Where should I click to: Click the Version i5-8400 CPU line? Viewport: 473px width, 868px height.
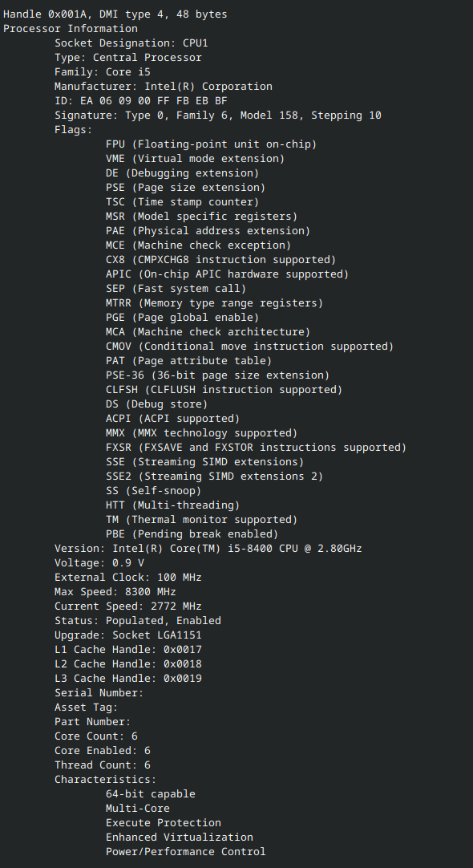(208, 548)
